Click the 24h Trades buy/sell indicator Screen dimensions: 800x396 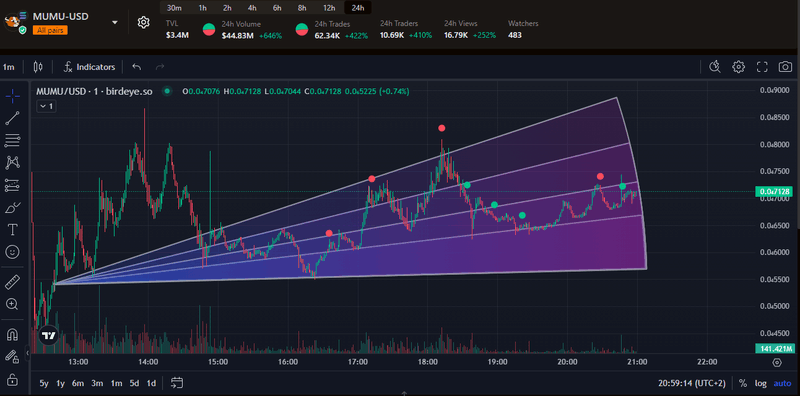click(x=302, y=29)
